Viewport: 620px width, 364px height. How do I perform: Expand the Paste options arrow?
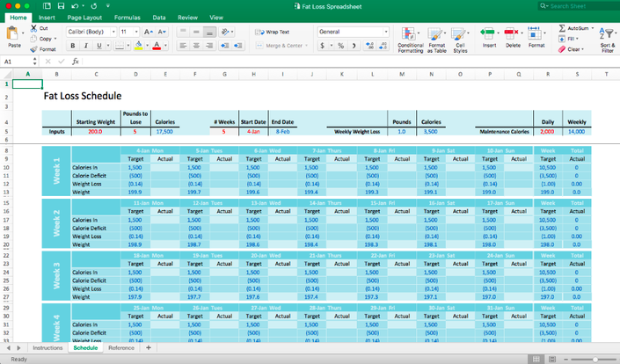point(23,33)
